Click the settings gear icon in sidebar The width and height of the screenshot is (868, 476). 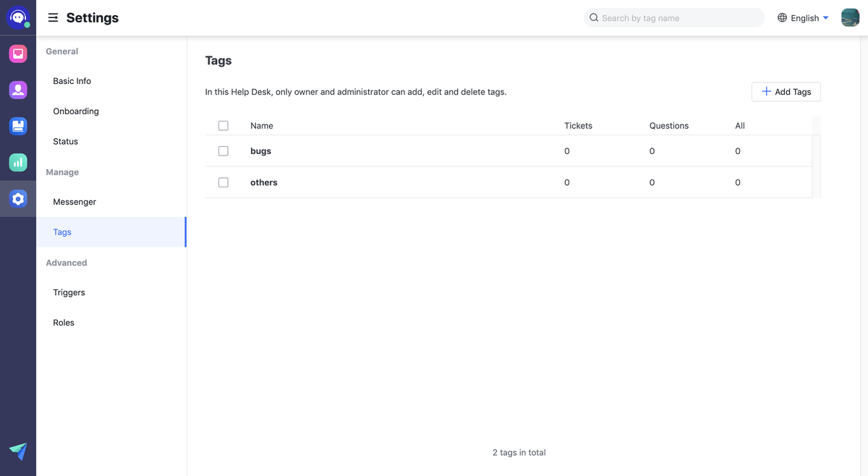(18, 199)
